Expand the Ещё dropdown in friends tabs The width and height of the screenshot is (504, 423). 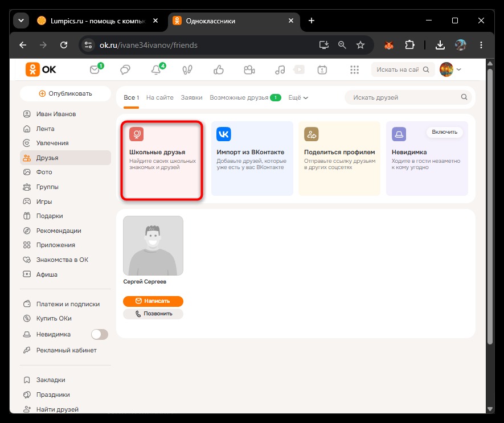[x=298, y=97]
